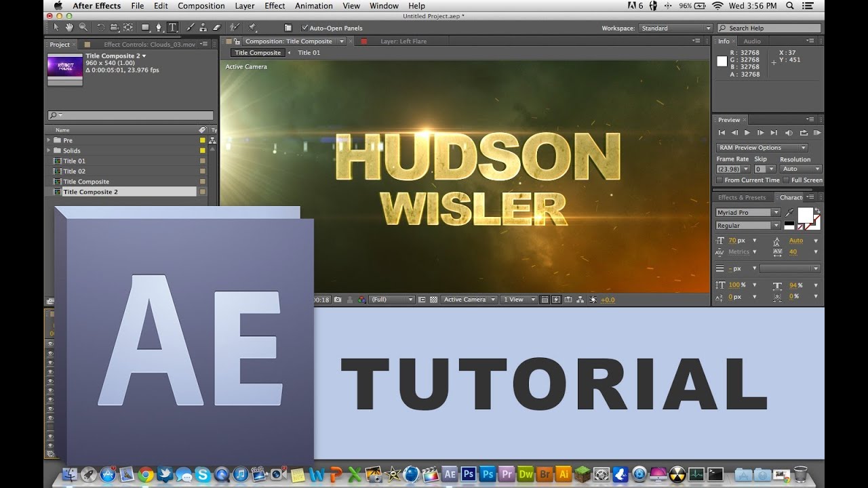
Task: Open Google Chrome from the Dock
Action: coord(145,474)
